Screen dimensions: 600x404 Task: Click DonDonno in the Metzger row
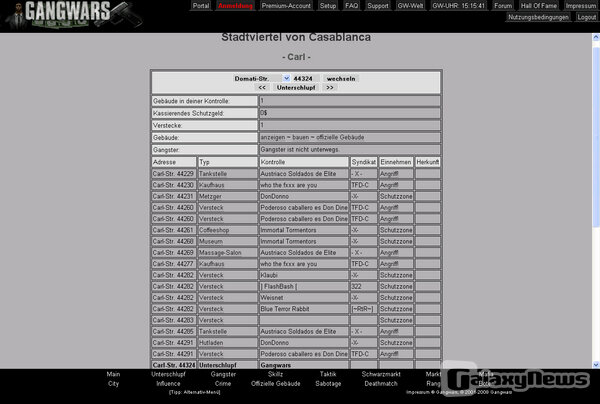pyautogui.click(x=275, y=196)
